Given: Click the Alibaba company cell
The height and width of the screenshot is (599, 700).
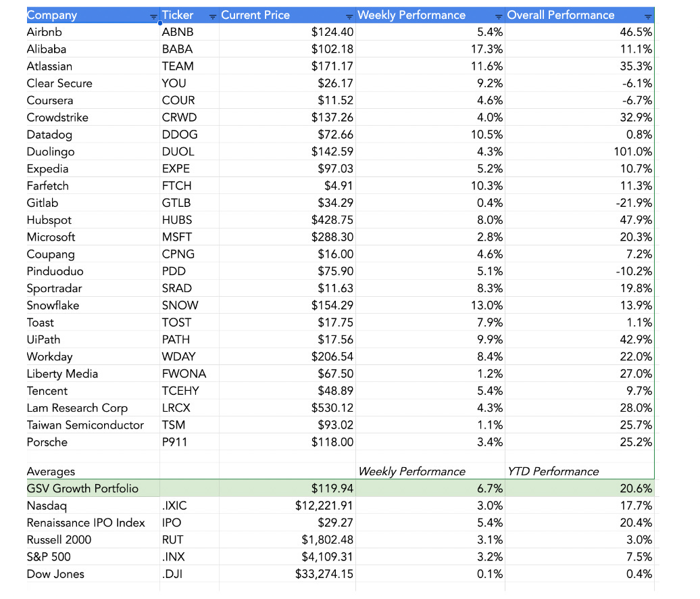Looking at the screenshot, I should [93, 49].
